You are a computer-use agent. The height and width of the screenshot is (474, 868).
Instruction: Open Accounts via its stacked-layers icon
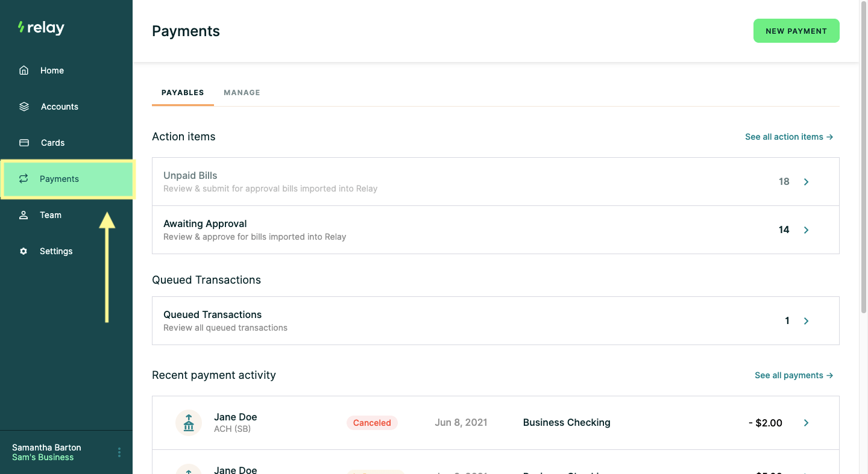24,106
